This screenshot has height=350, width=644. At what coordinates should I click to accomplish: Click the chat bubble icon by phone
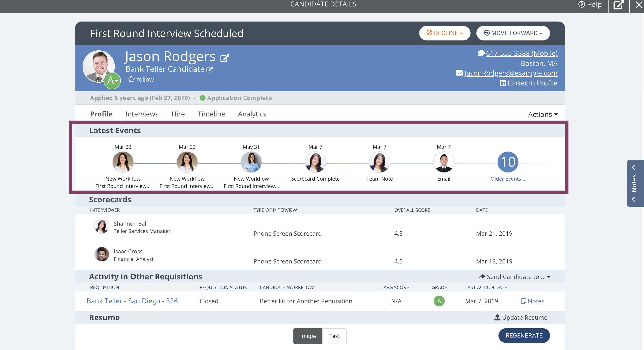[x=481, y=53]
